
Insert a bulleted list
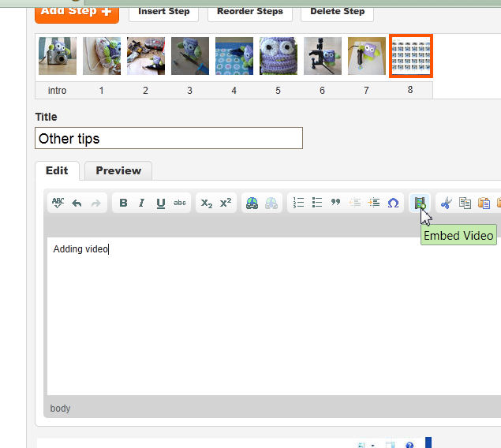[x=317, y=203]
